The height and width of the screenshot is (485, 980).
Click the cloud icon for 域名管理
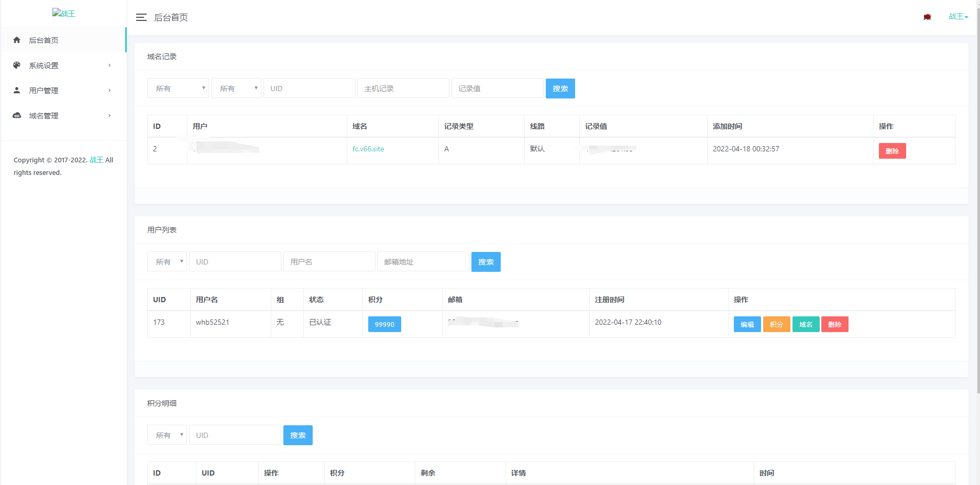[17, 115]
